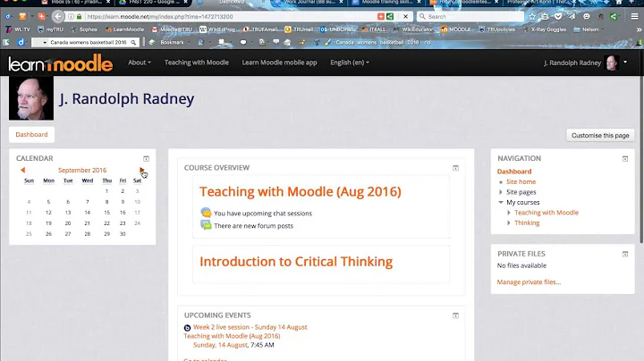The image size is (644, 361).
Task: Hide the Course Overview block
Action: pyautogui.click(x=455, y=168)
